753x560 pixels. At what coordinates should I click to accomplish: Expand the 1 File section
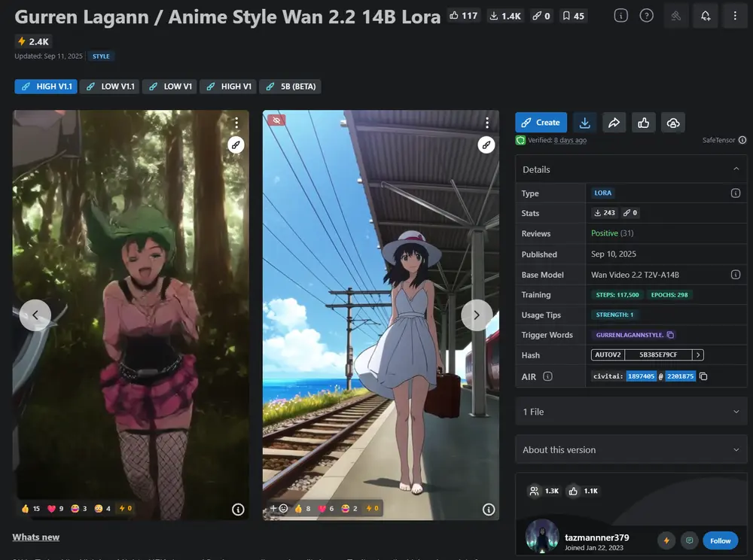[631, 412]
